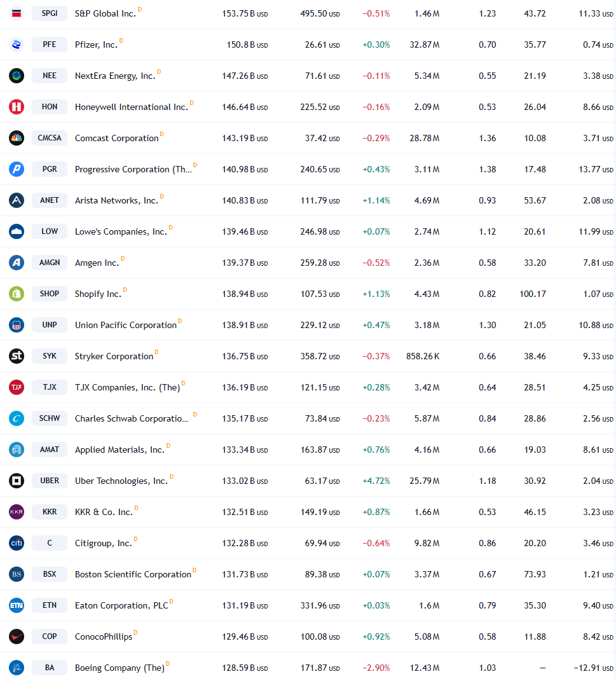Viewport: 616px width, 681px height.
Task: Open NextEra Energy, Inc. company link
Action: pos(115,76)
